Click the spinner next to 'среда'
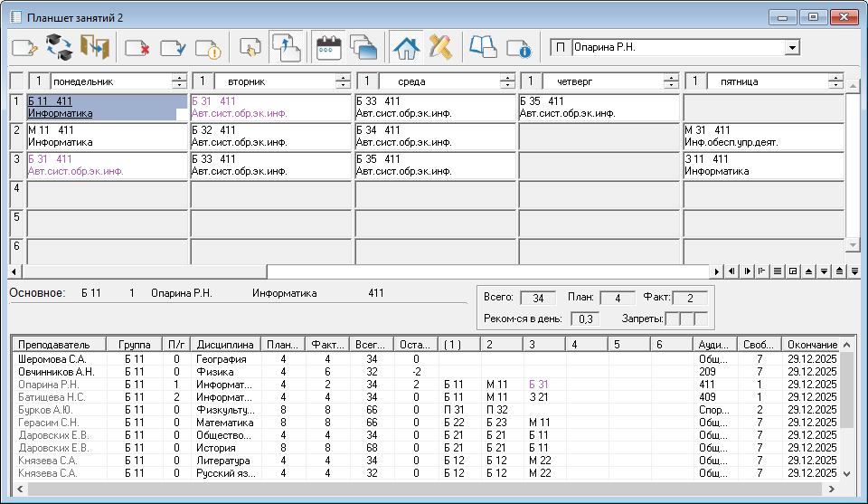Screen dimensions: 868x504 click(507, 81)
